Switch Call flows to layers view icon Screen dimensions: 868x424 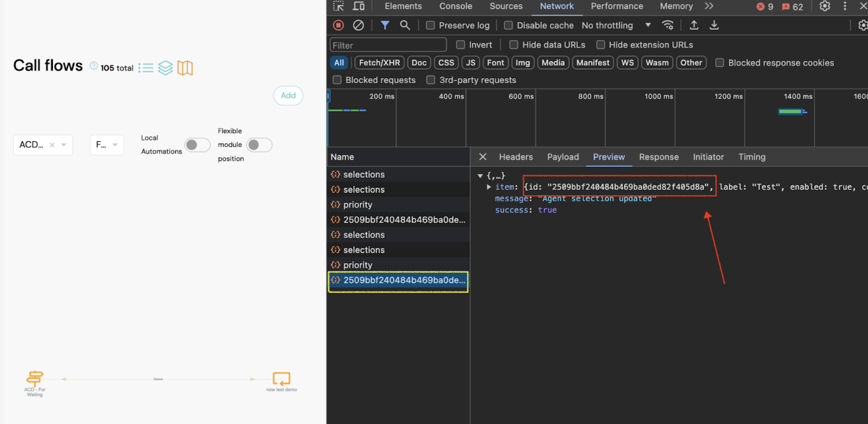pyautogui.click(x=166, y=68)
